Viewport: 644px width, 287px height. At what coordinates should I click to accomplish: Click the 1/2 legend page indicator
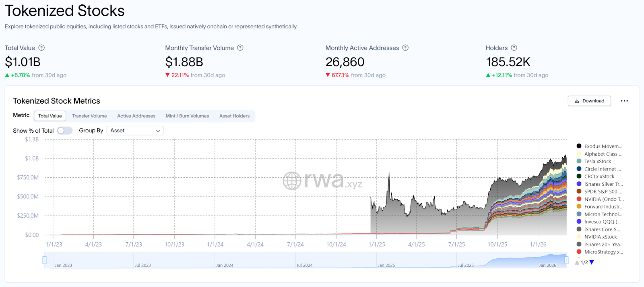584,262
